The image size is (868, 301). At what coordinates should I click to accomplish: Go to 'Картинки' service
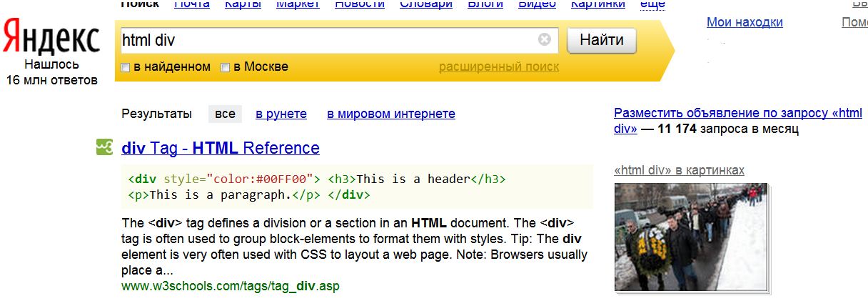597,4
